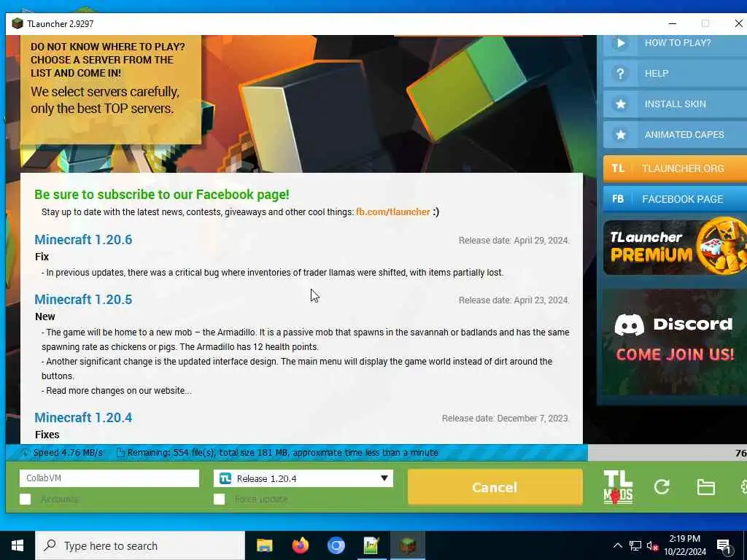Click Release date: December 7, 2023 text

point(505,419)
